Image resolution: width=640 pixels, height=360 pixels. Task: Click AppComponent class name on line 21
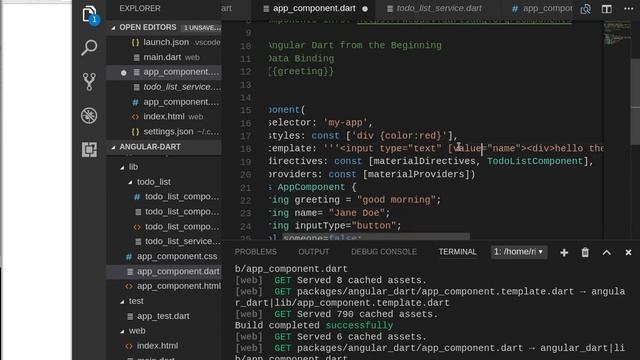click(x=311, y=187)
